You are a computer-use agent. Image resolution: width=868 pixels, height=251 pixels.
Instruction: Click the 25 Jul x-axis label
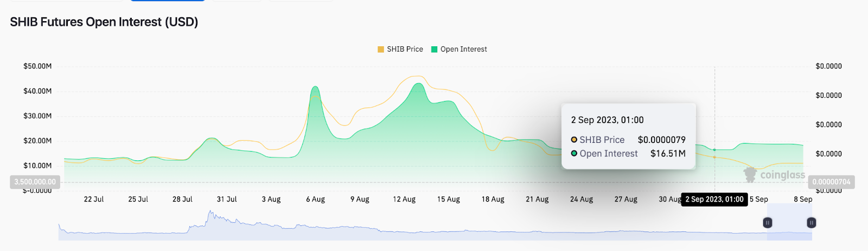(138, 199)
